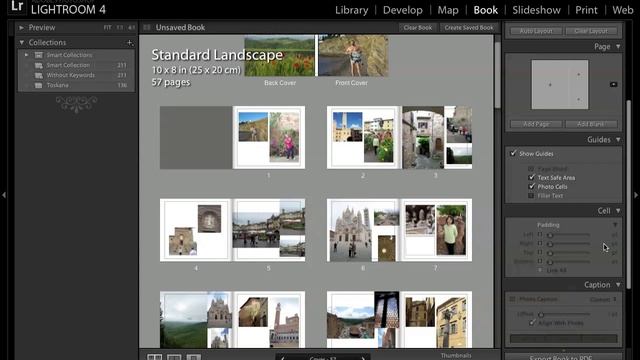Screen dimensions: 640x360
Task: Toggle Align With Photo checkbox
Action: (532, 323)
